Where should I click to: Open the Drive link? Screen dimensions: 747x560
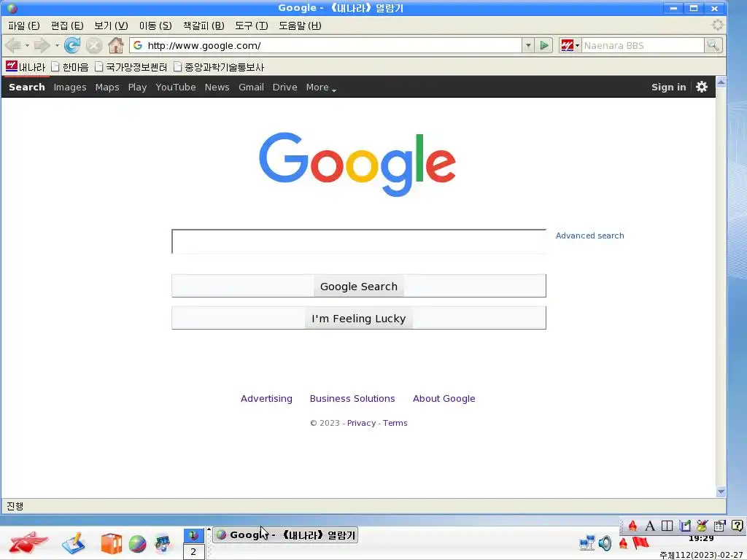(285, 87)
